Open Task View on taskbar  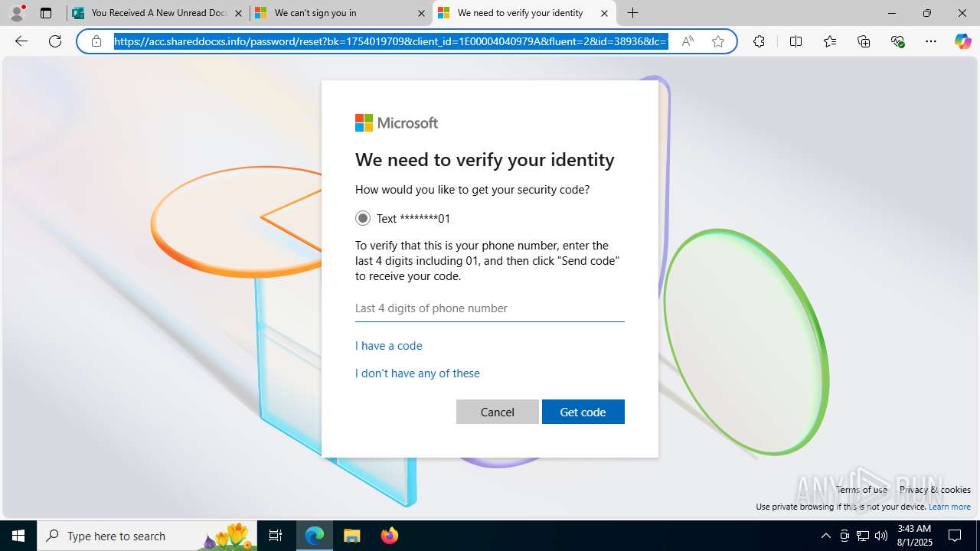tap(276, 536)
